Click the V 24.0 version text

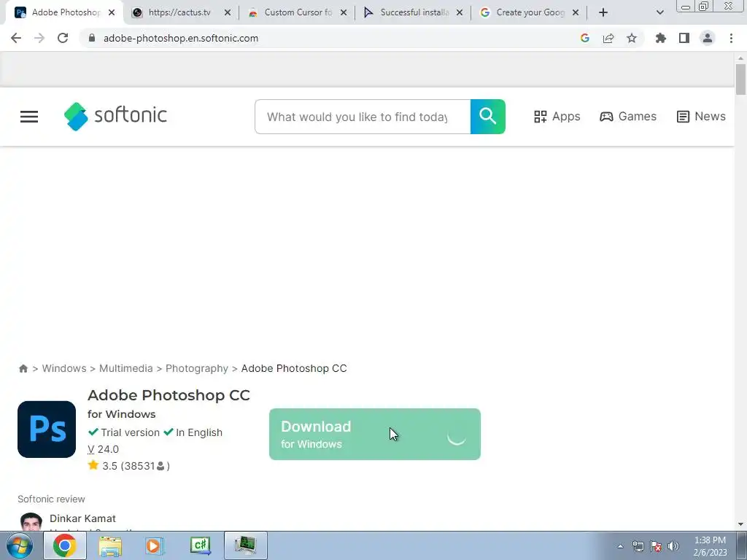pos(104,449)
